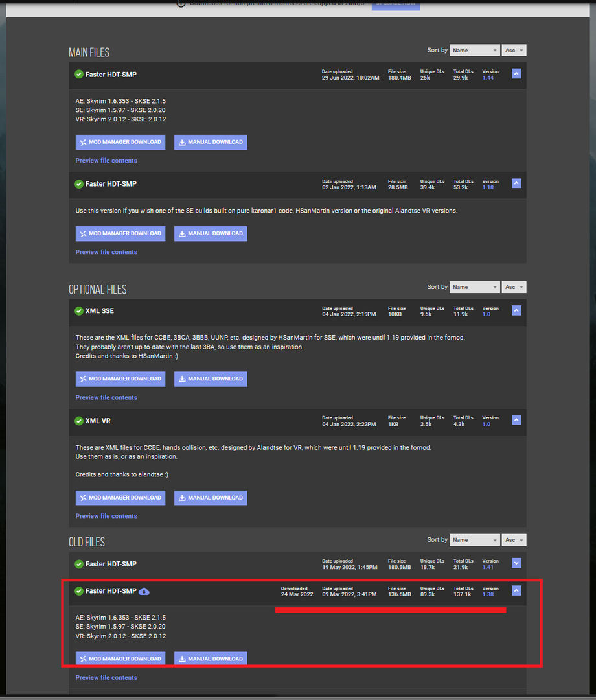Click Faster HDT-SMP title of 29 Jun 2022 file
Screen dimensions: 596x700
111,75
